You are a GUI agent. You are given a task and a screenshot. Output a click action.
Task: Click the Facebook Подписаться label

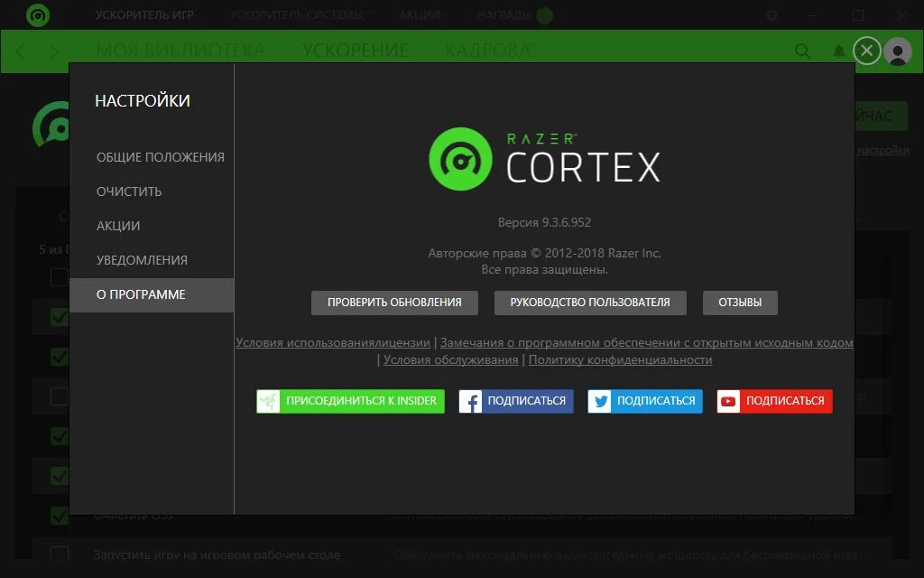(x=527, y=401)
